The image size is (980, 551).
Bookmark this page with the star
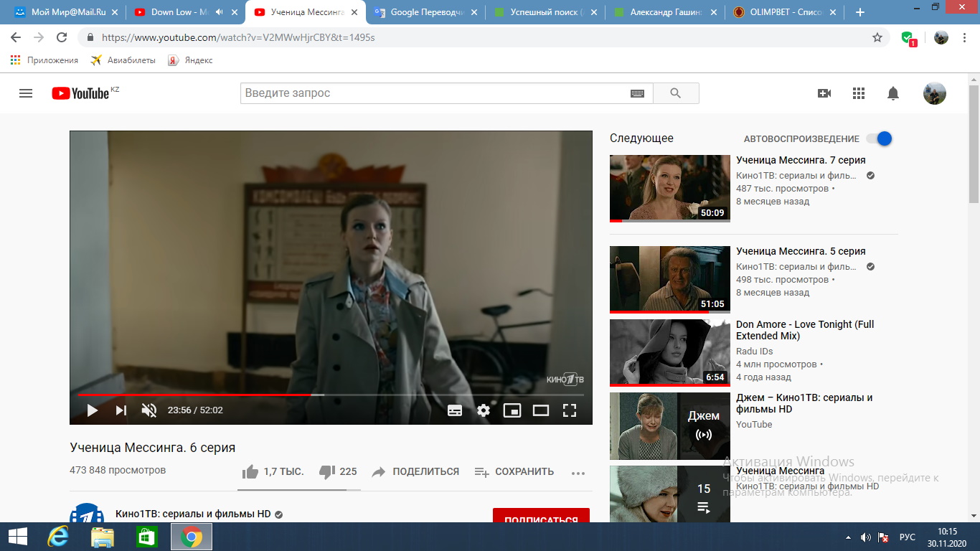point(877,37)
